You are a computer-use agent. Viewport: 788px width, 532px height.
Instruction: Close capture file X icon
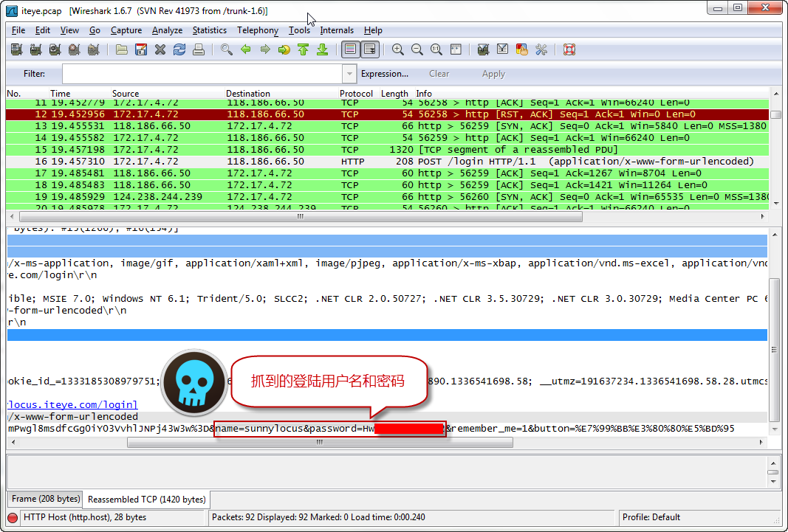point(160,49)
